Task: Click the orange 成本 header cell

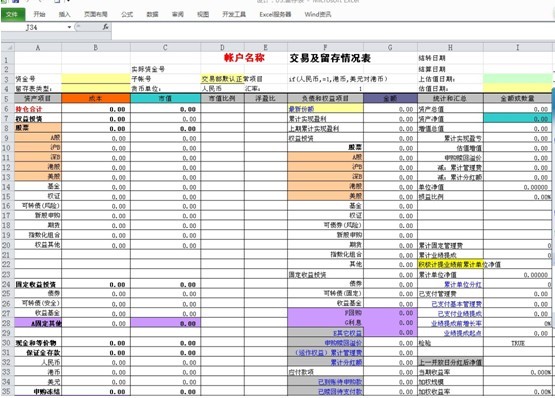Action: pos(96,98)
